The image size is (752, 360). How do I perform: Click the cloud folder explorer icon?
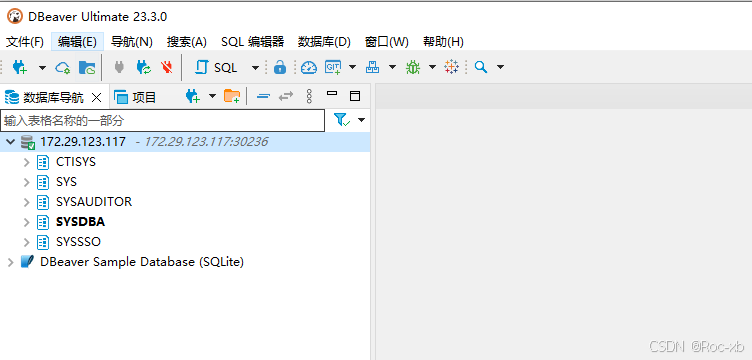click(x=87, y=68)
